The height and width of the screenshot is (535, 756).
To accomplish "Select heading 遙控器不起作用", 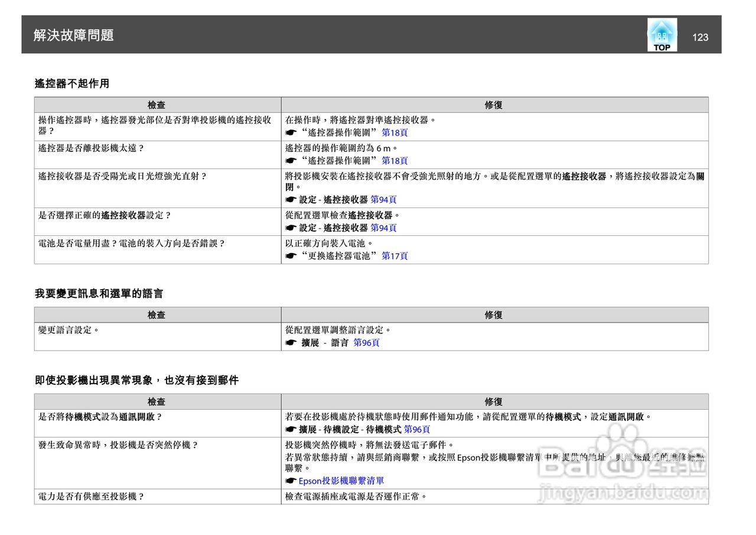I will click(72, 83).
